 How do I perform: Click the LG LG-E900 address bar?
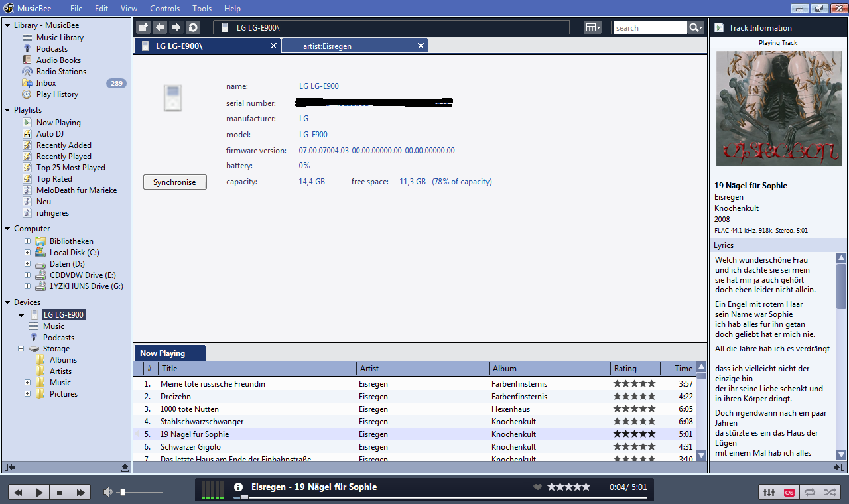tap(391, 27)
